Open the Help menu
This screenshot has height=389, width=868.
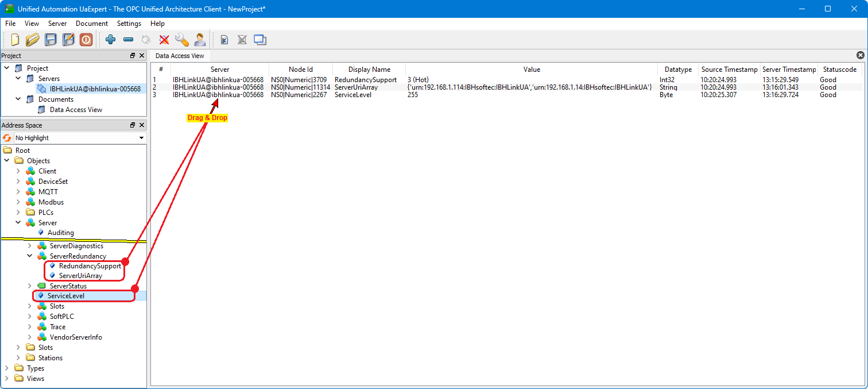pos(157,24)
